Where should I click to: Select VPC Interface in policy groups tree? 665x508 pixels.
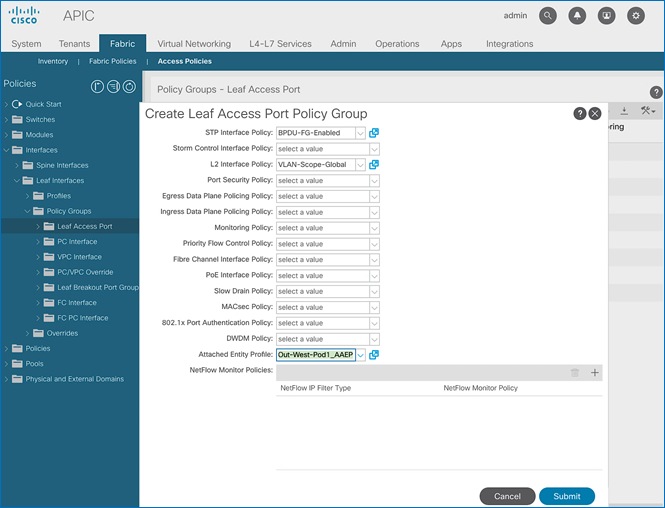pyautogui.click(x=79, y=257)
